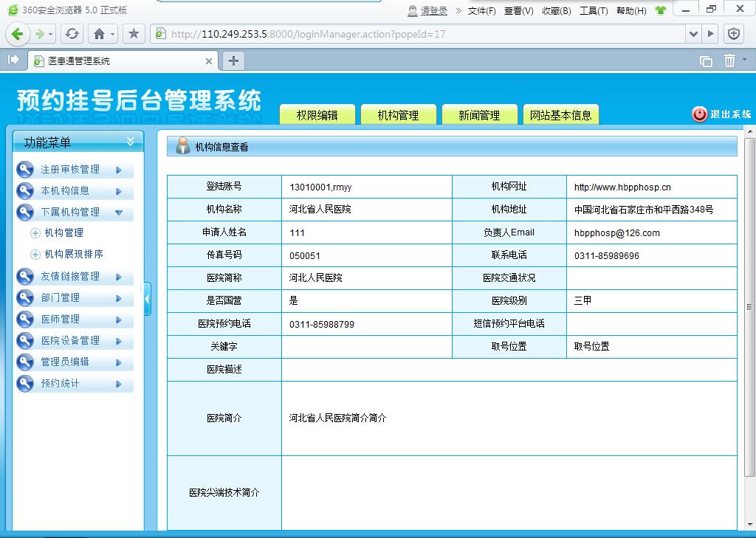
Task: Collapse 下属机构管理 down arrow
Action: tap(119, 213)
